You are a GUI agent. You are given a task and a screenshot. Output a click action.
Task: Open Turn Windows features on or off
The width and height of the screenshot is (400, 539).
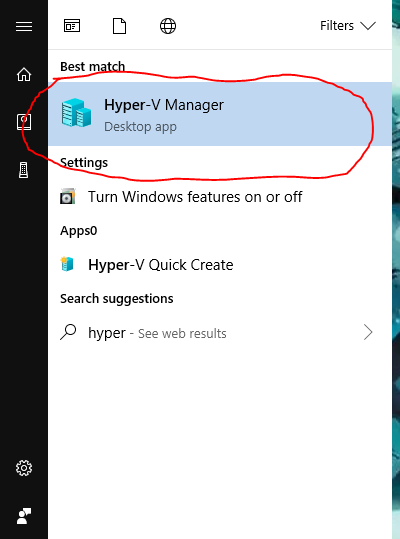(220, 197)
